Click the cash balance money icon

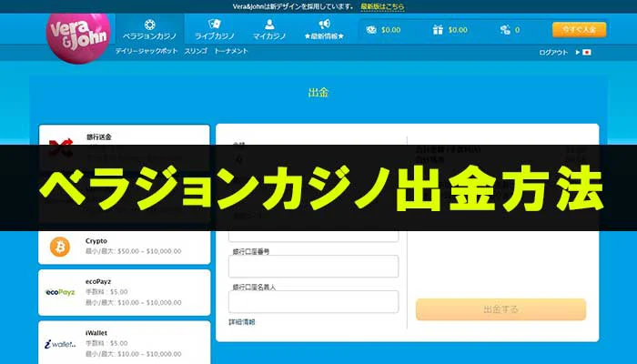pos(371,30)
